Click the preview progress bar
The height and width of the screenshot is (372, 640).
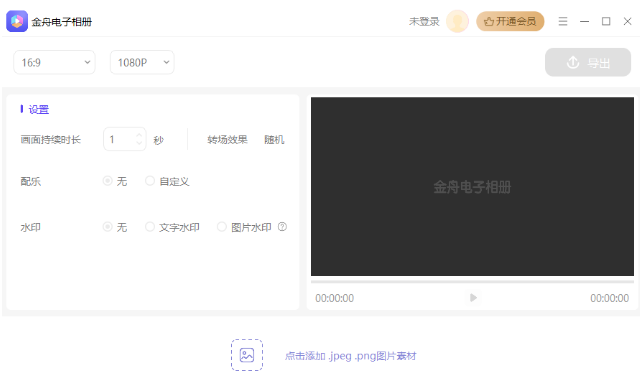[x=472, y=282]
